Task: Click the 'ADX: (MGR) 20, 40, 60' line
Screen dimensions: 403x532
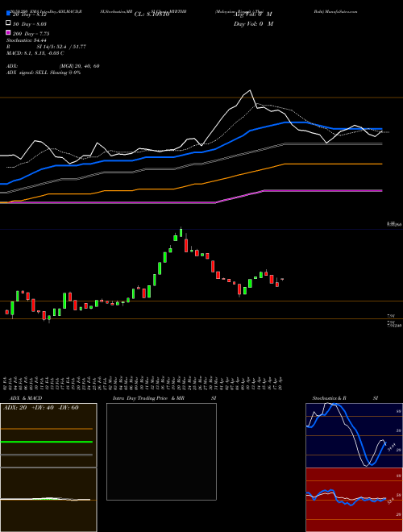Action: 53,66
